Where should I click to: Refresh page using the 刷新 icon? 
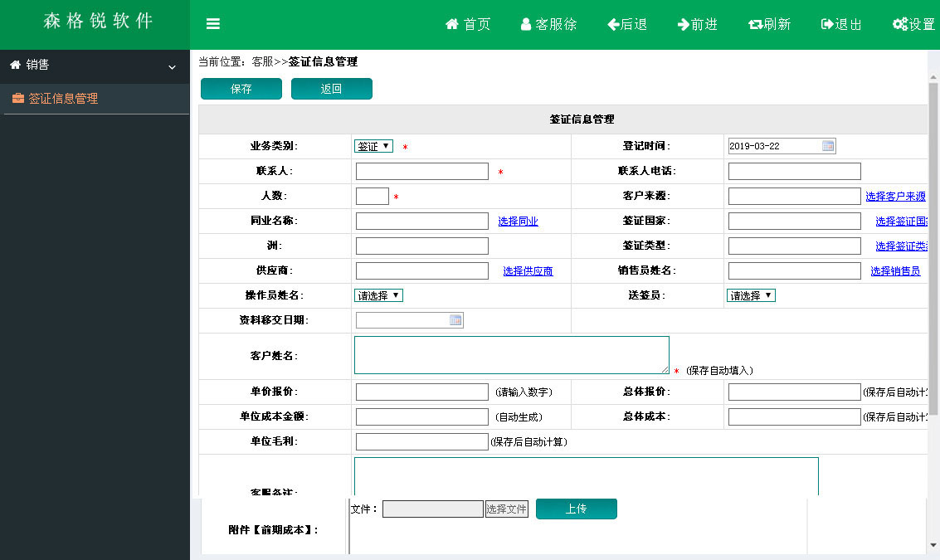[x=755, y=24]
